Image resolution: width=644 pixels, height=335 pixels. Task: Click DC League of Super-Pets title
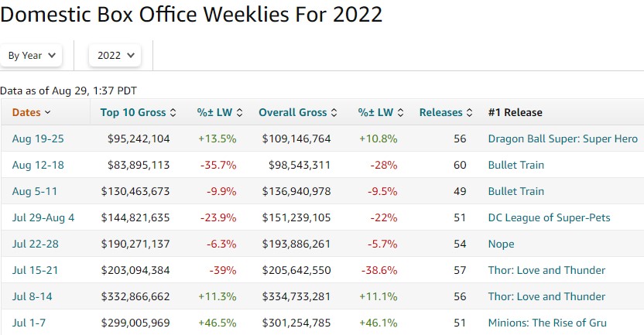coord(549,217)
